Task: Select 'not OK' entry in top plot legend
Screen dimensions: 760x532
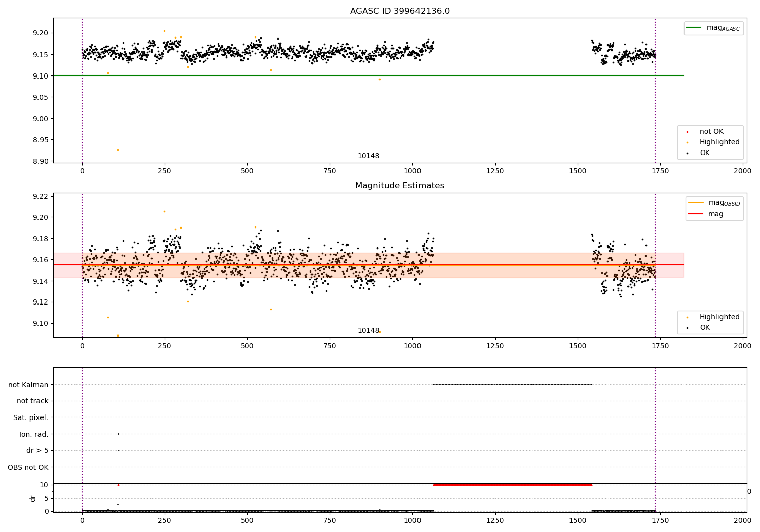Action: click(711, 131)
